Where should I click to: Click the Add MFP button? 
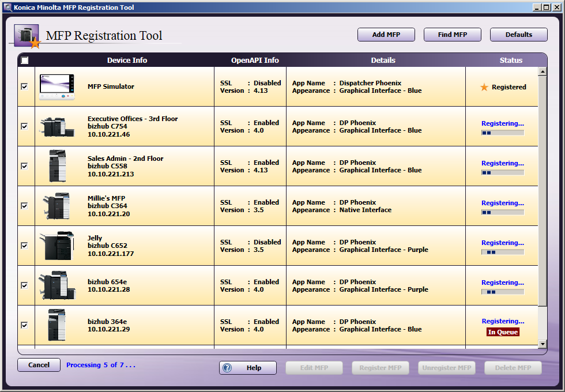click(x=386, y=35)
